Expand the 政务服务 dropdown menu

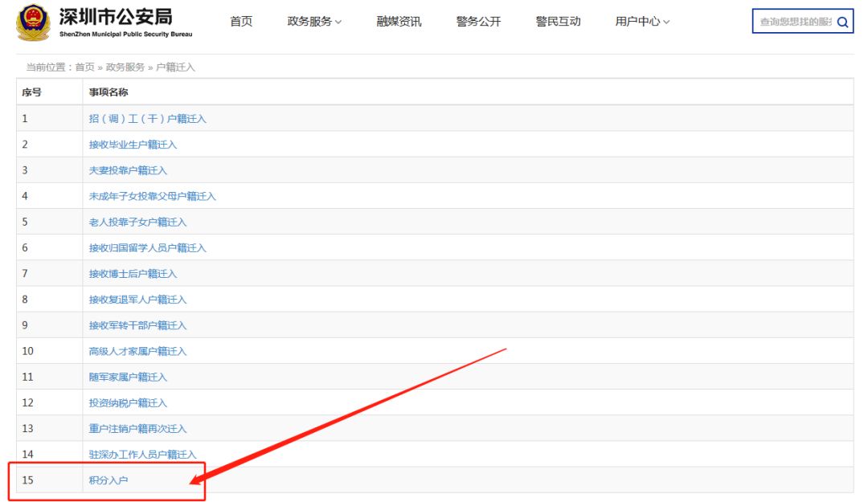pos(314,22)
